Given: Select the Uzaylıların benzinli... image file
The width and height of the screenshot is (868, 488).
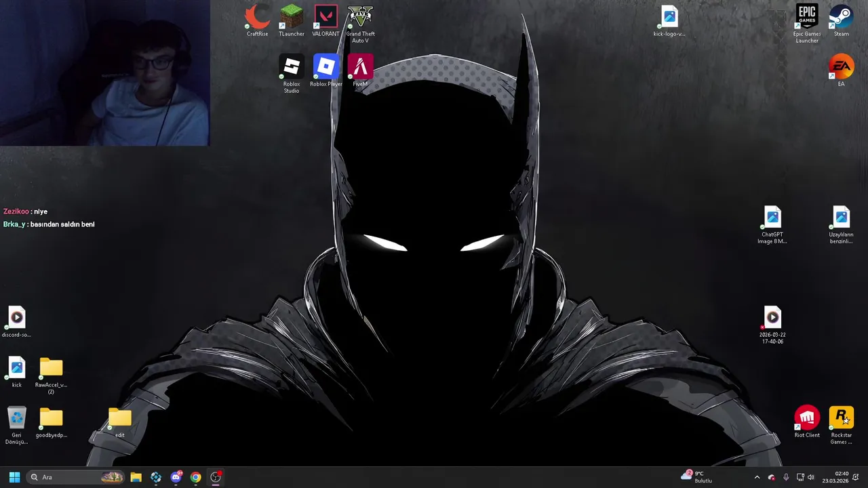Looking at the screenshot, I should [842, 225].
